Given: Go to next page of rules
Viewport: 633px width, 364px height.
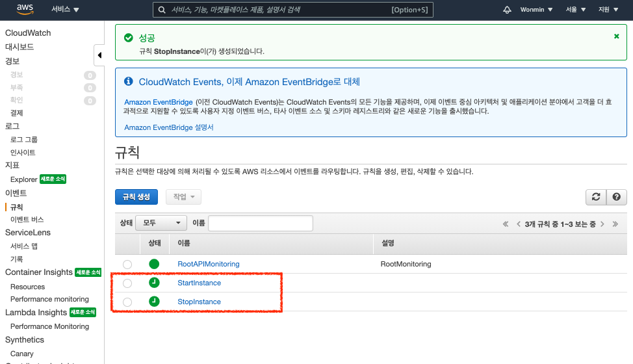Looking at the screenshot, I should click(602, 224).
